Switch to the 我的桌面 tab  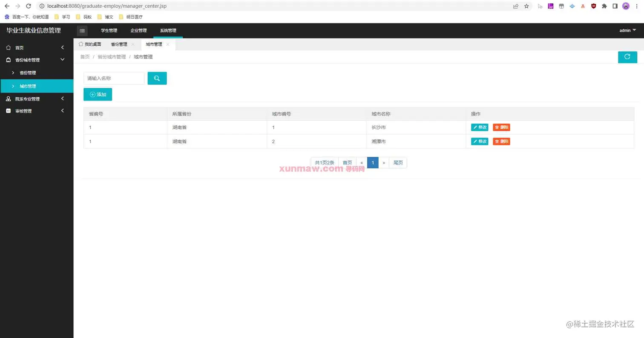90,44
